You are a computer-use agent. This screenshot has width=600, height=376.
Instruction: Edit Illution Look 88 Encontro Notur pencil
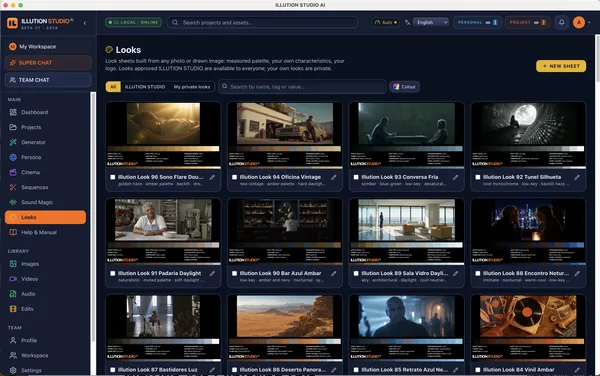(577, 273)
